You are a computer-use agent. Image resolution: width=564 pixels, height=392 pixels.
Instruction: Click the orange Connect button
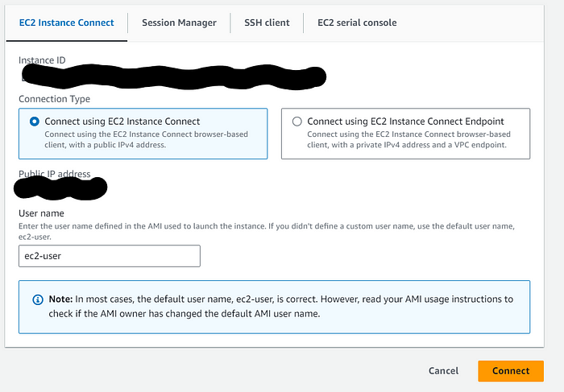tap(511, 371)
